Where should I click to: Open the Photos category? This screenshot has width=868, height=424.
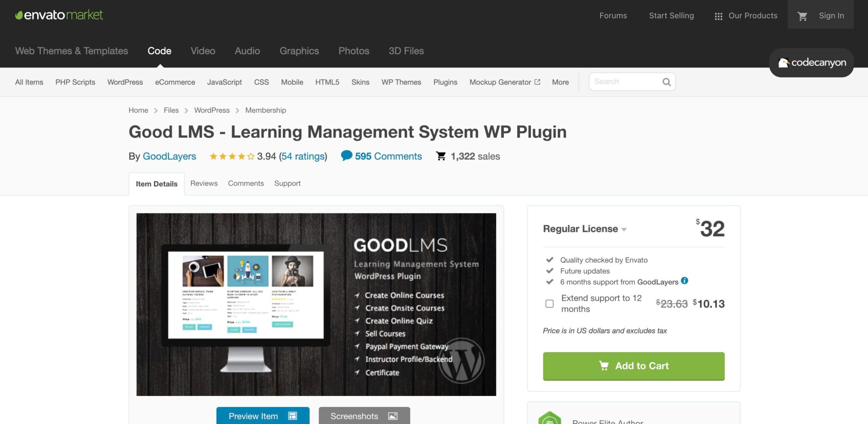point(354,51)
